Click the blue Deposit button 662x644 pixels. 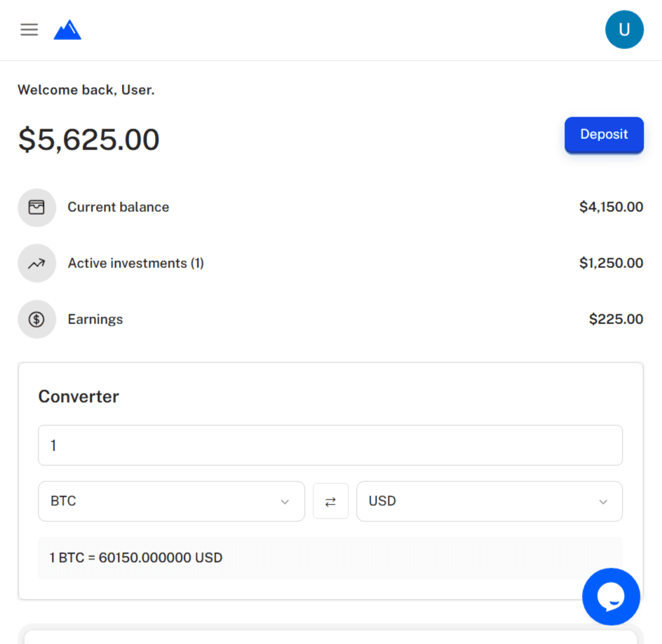604,135
